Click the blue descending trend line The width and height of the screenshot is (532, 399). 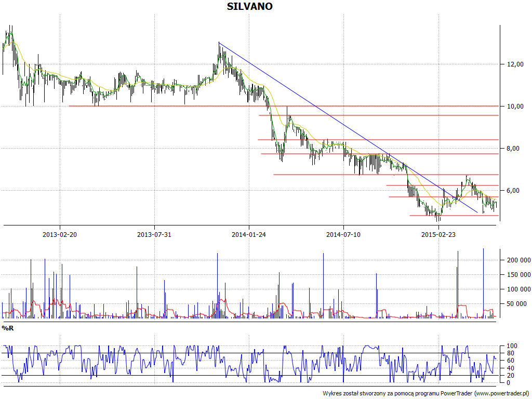point(348,127)
